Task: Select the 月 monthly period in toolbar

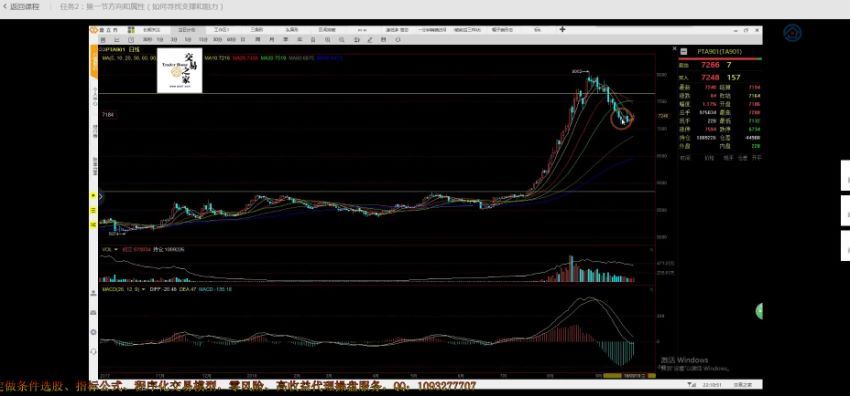Action: pos(271,40)
